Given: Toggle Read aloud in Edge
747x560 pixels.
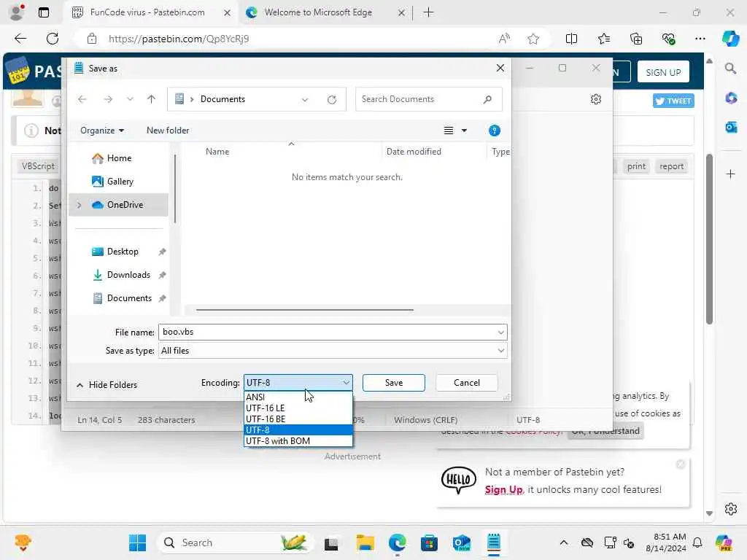Looking at the screenshot, I should 504,39.
